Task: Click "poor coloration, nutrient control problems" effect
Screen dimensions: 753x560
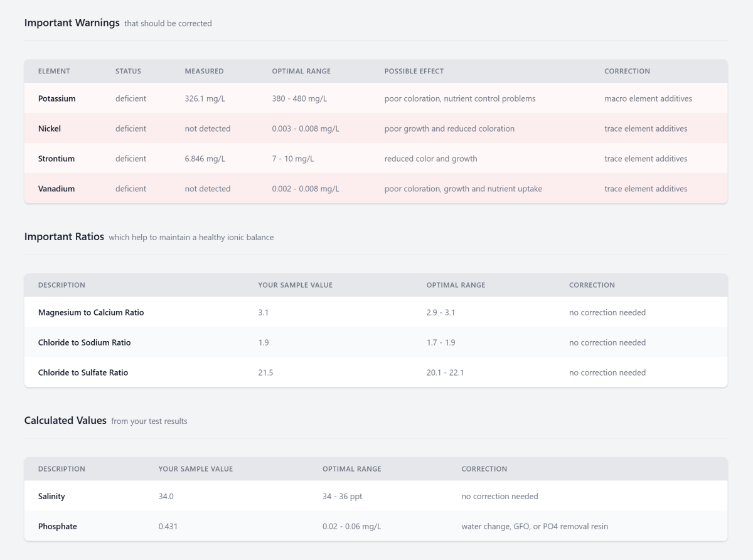Action: pos(460,98)
